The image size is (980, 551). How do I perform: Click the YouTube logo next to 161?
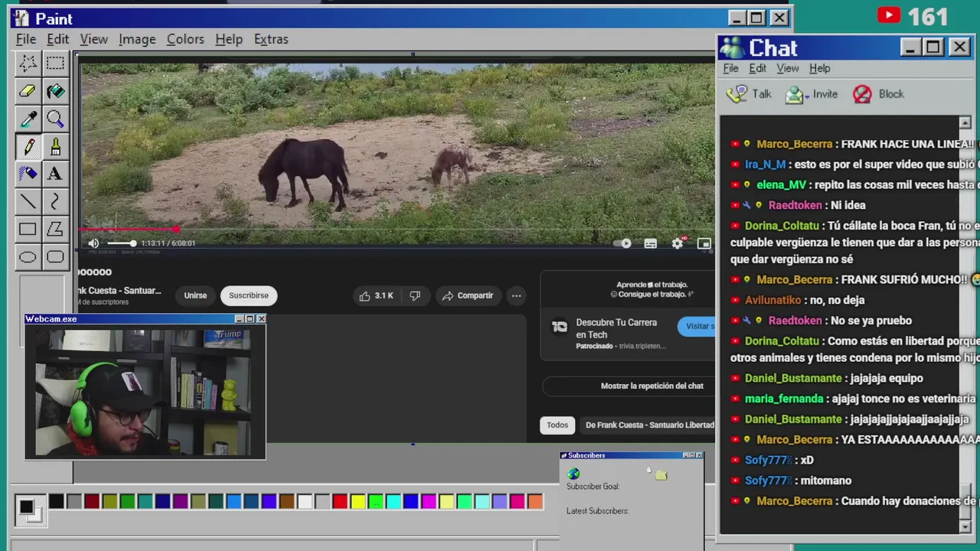pyautogui.click(x=889, y=15)
